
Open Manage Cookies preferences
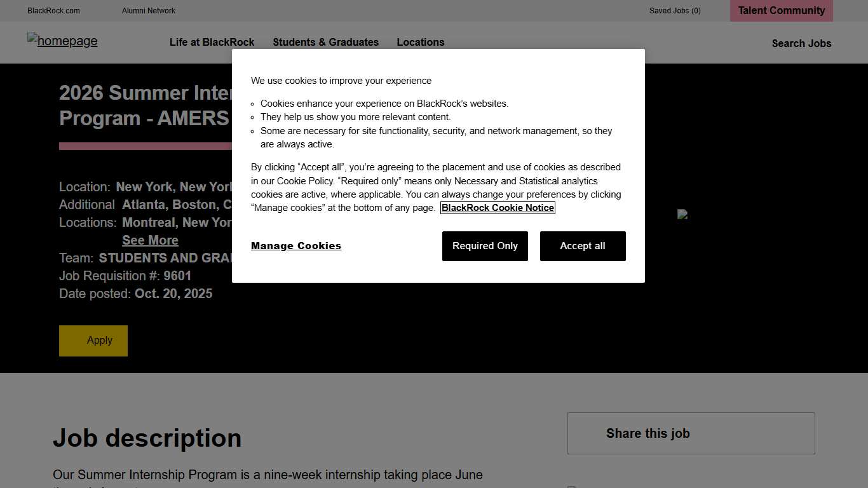296,246
